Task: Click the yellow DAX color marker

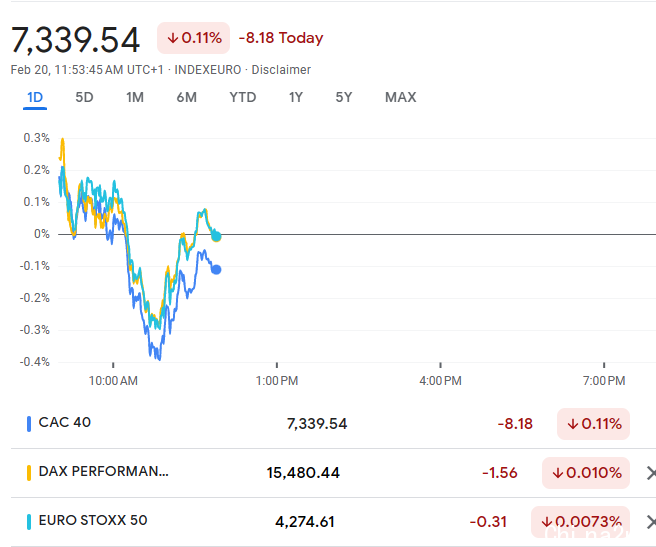Action: (x=29, y=473)
